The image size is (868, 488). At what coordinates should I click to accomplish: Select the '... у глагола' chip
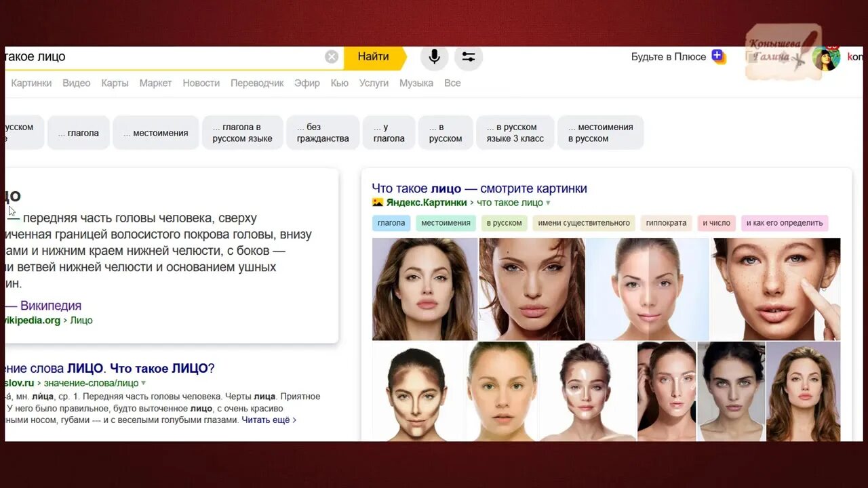tap(389, 133)
